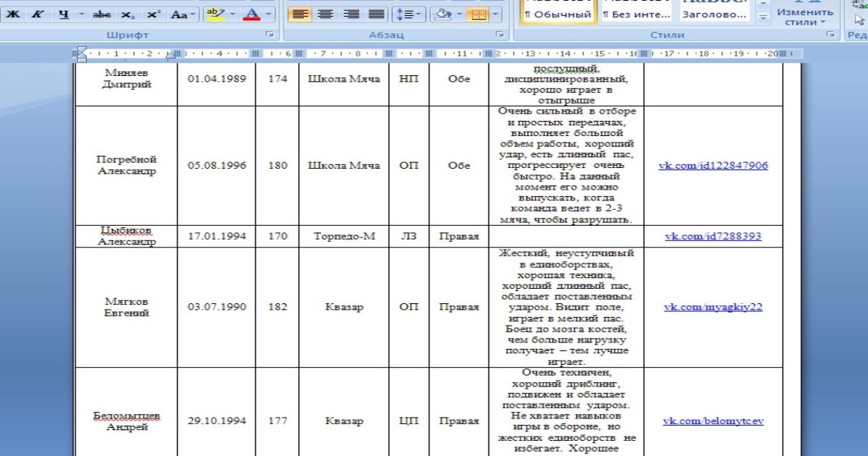Align text to the right
The image size is (868, 456).
point(351,14)
